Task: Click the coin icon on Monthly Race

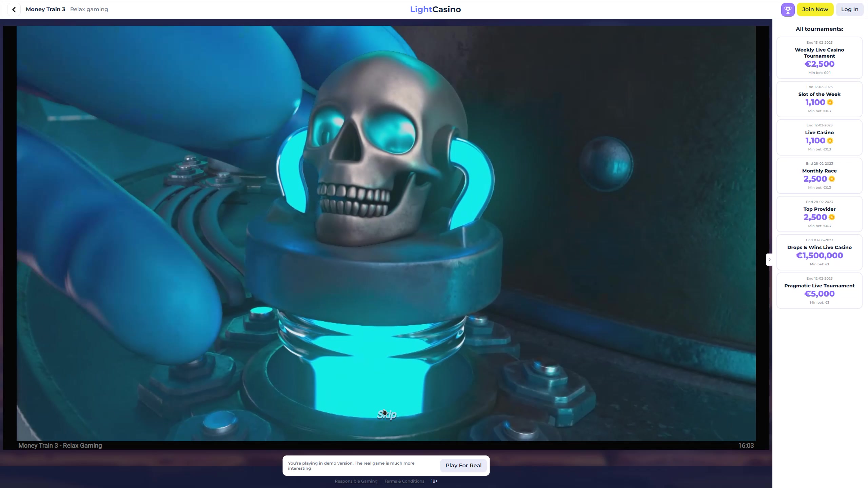Action: [x=831, y=179]
